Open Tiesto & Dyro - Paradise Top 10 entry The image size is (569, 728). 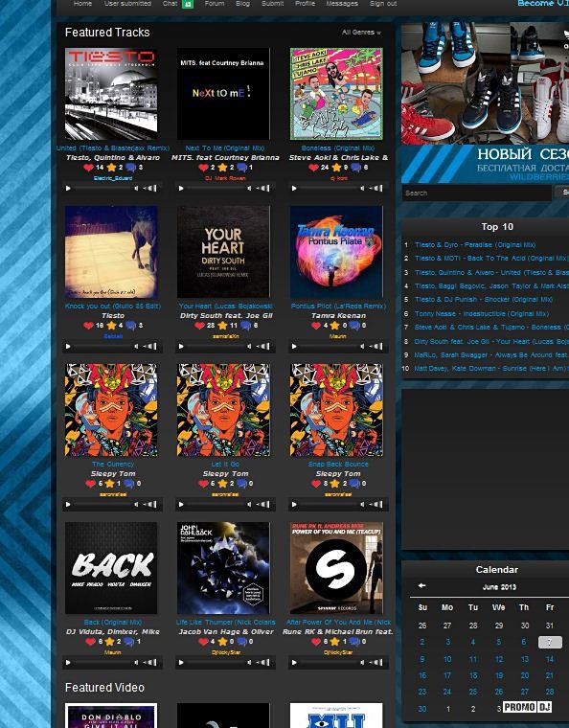click(x=475, y=244)
